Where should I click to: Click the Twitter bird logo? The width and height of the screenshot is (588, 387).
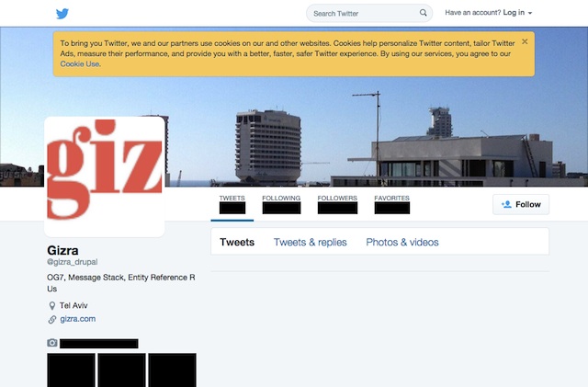pyautogui.click(x=62, y=14)
